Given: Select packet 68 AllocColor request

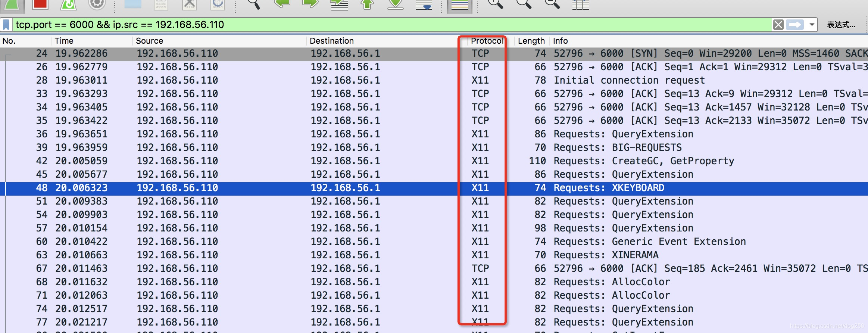Looking at the screenshot, I should click(434, 282).
